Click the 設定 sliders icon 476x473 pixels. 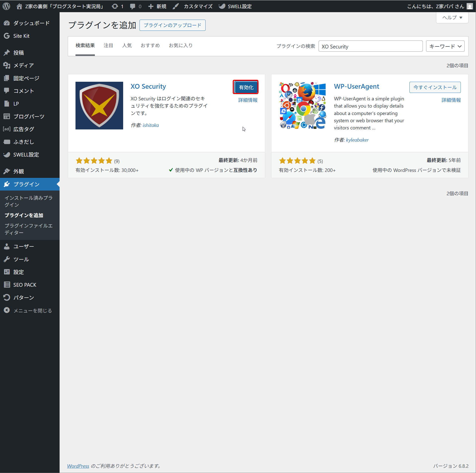tap(7, 272)
